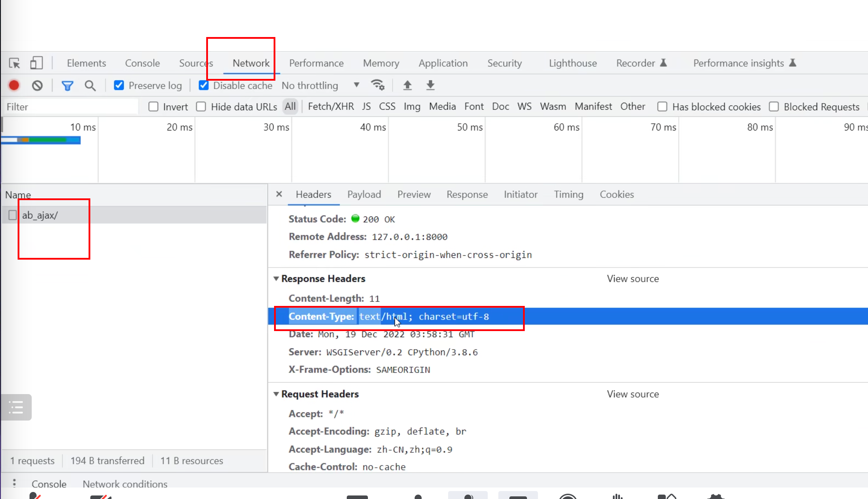Open the Lighthouse tab
Image resolution: width=868 pixels, height=499 pixels.
(x=573, y=63)
